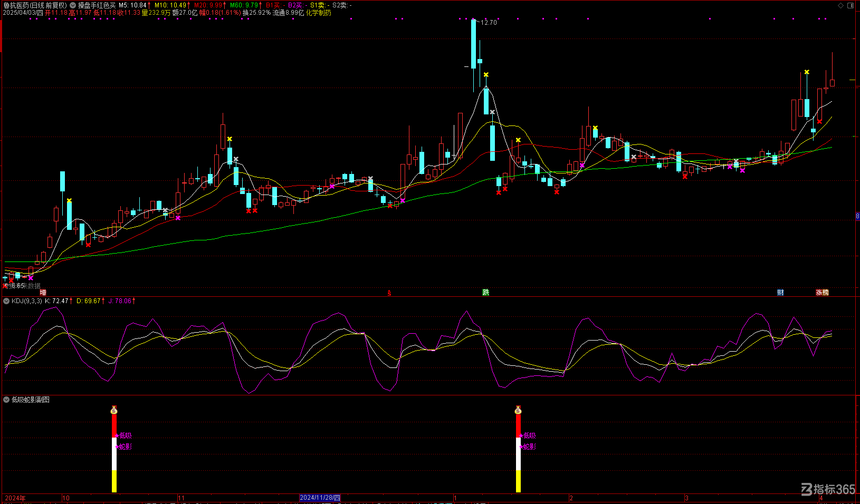Click the red $ dividend marker
Screen dimensions: 860x504
(389, 293)
